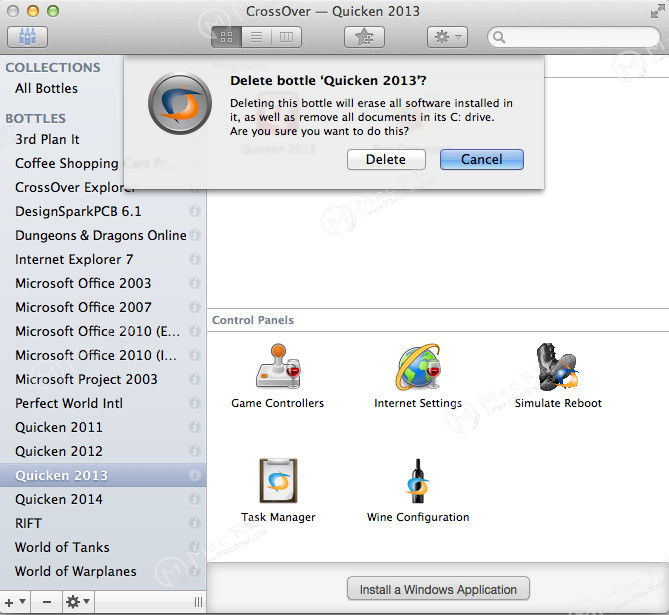Click the full screen arrows icon

(x=657, y=12)
